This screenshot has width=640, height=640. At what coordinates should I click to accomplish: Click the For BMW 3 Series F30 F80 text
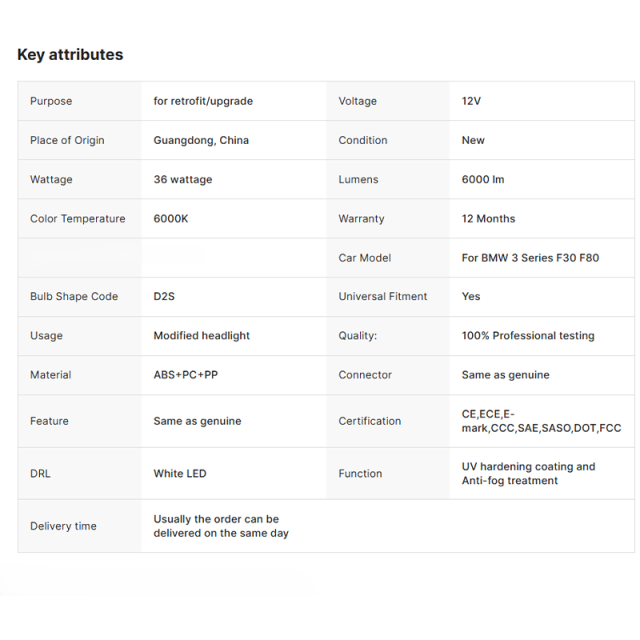[x=531, y=258]
